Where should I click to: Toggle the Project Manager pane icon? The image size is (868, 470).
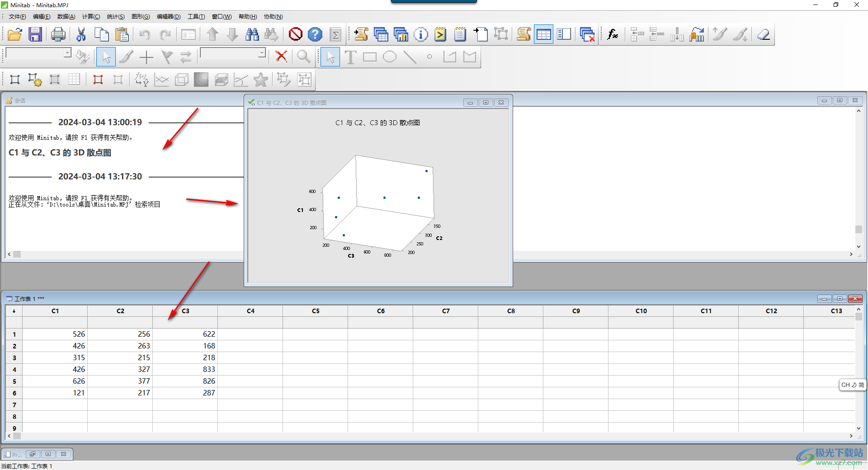pyautogui.click(x=564, y=34)
